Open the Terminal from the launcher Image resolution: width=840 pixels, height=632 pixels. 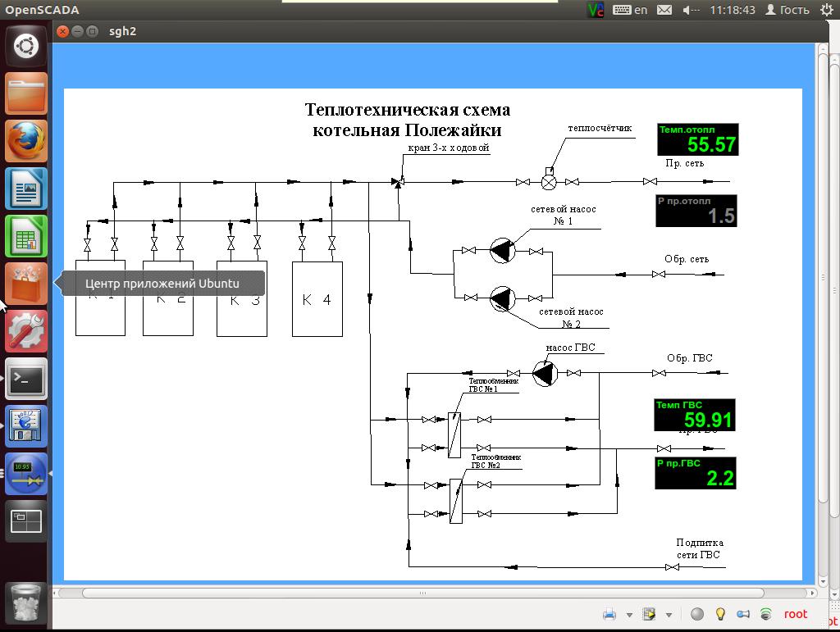(x=26, y=379)
